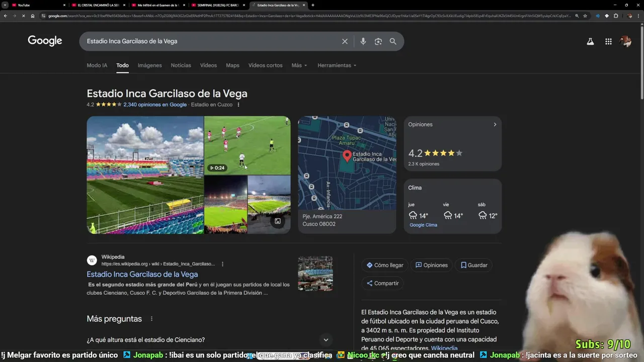The height and width of the screenshot is (362, 644).
Task: Click the Opiniones button under map
Action: point(431,265)
